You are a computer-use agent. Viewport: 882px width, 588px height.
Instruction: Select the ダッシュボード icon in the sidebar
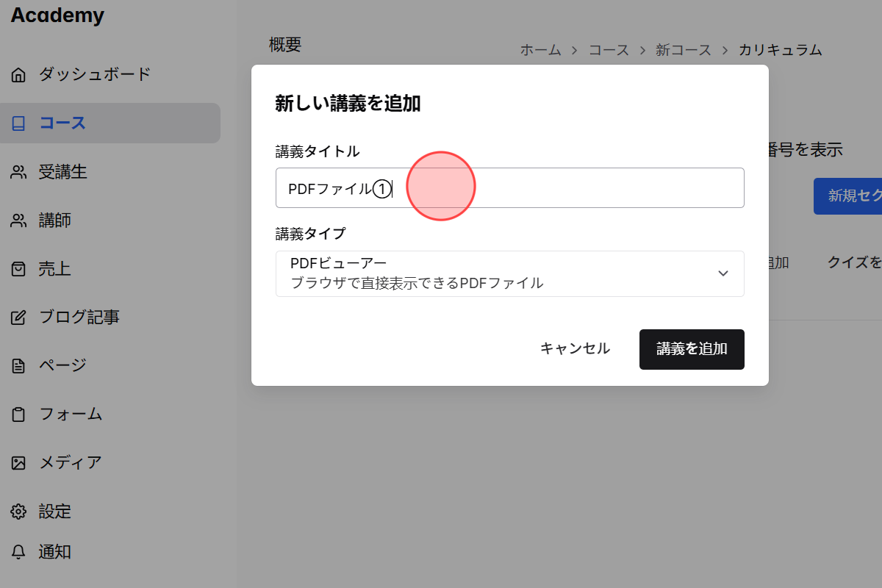pyautogui.click(x=17, y=74)
